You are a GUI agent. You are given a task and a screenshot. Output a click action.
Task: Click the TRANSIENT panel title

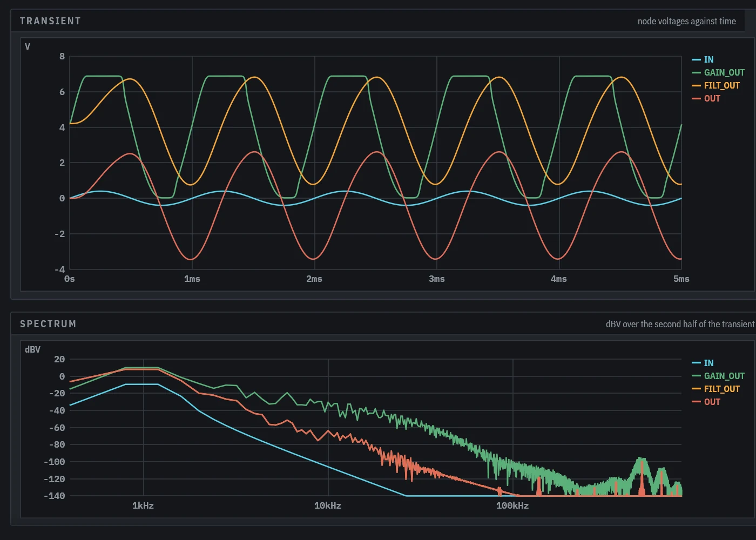pos(50,21)
